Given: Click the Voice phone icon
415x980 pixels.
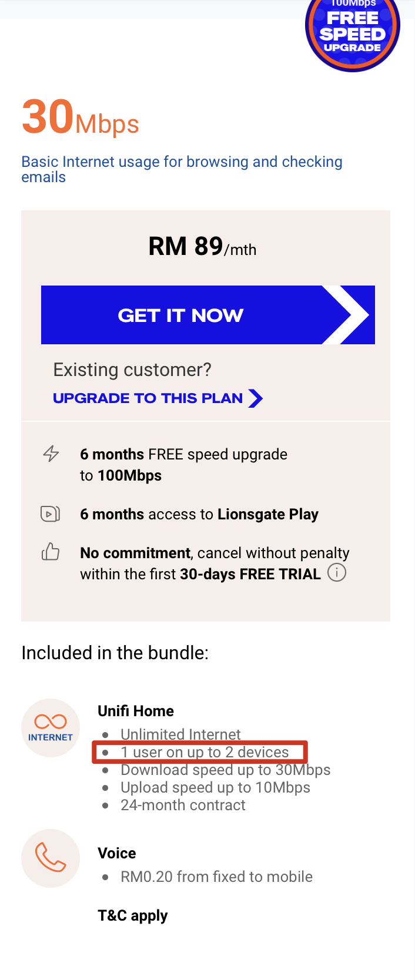Looking at the screenshot, I should (x=51, y=858).
